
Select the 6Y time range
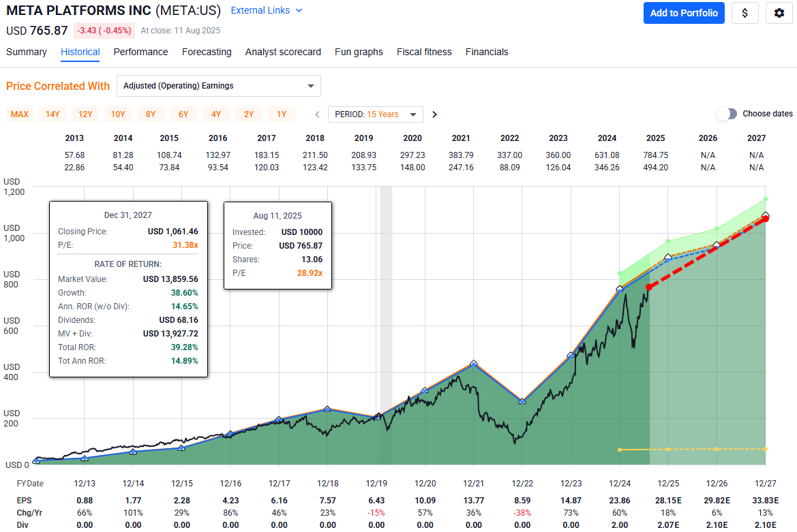click(x=183, y=114)
